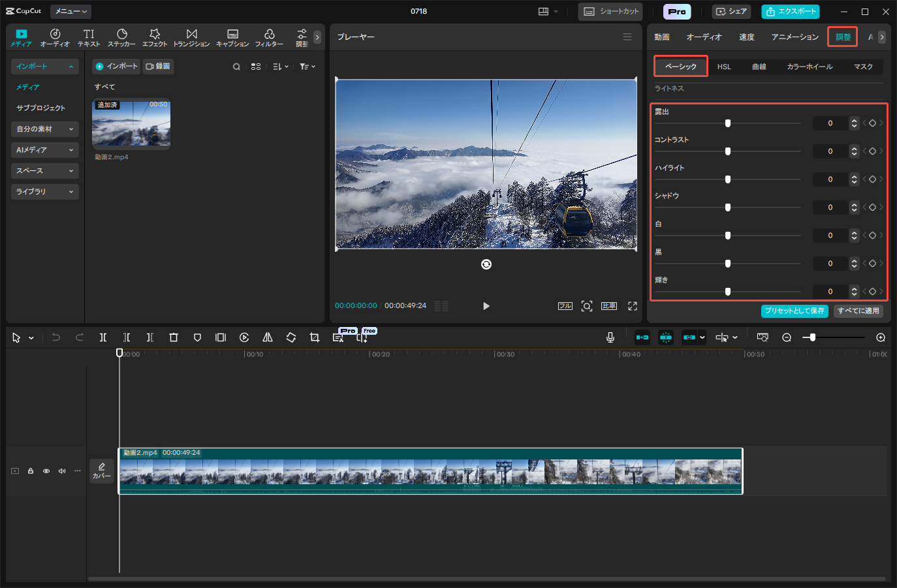Open the メニュー dropdown in title bar
This screenshot has width=897, height=588.
point(71,12)
